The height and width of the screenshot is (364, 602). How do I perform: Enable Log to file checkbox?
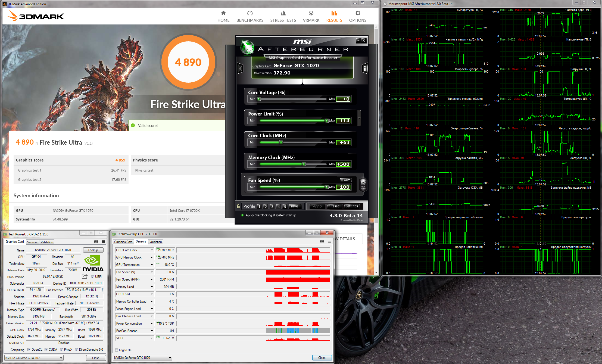117,350
